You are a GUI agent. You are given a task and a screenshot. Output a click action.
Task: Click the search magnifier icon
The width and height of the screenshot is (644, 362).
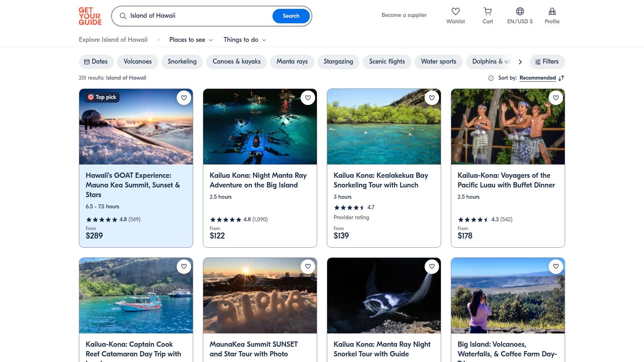click(123, 16)
